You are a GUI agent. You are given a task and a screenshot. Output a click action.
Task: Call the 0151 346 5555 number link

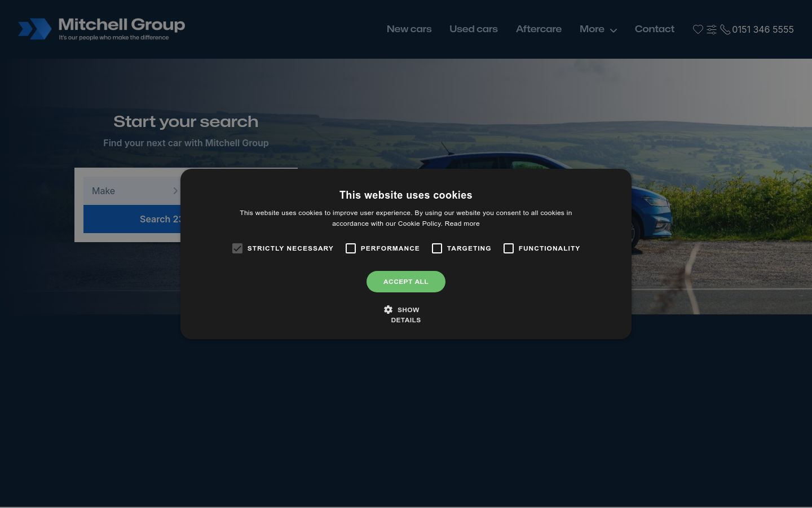point(763,29)
